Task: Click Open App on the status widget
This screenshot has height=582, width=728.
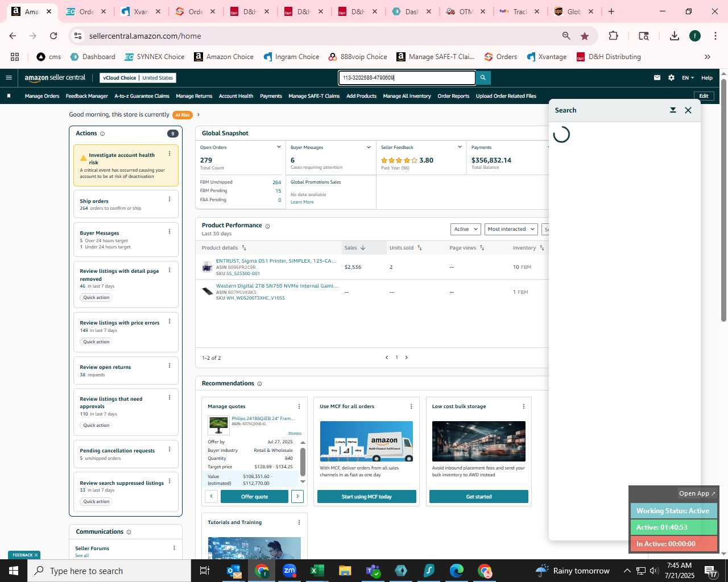Action: coord(697,493)
